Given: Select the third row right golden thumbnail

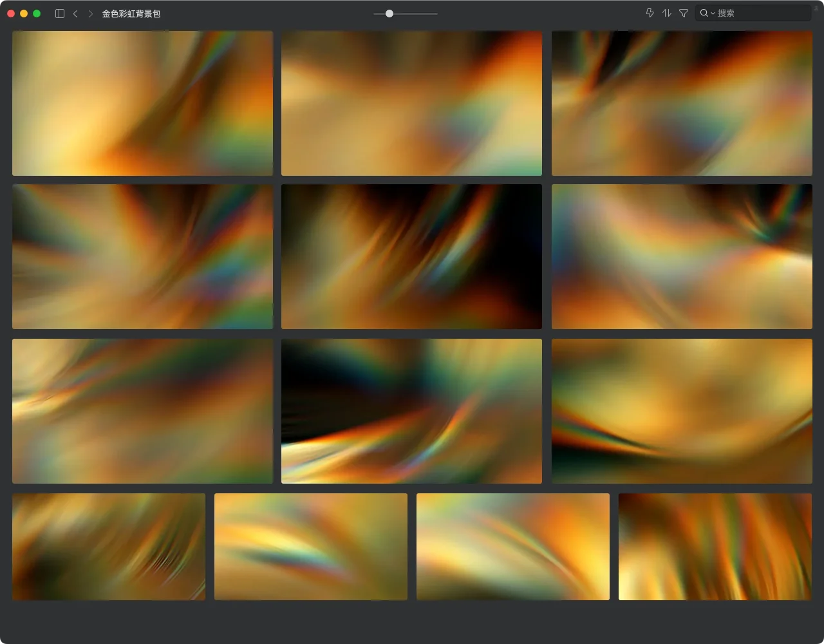Looking at the screenshot, I should (682, 411).
